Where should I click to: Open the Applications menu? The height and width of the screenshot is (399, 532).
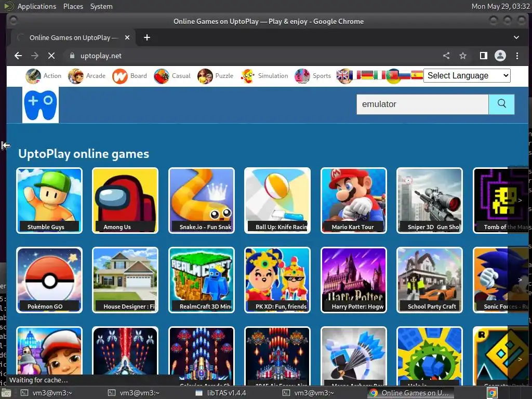tap(37, 6)
